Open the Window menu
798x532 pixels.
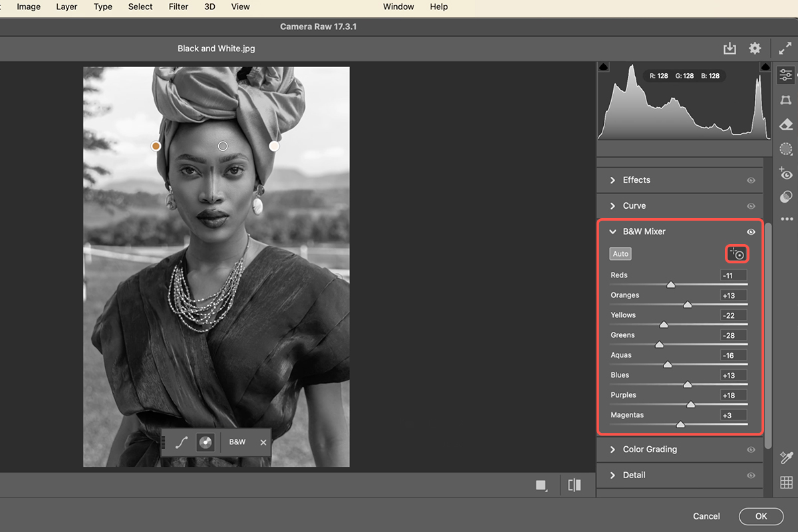tap(398, 7)
